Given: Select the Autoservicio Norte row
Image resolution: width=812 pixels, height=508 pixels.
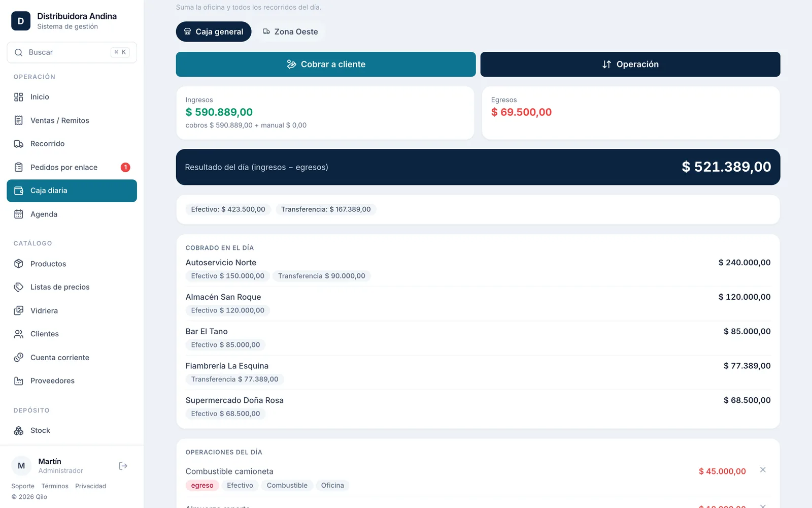Looking at the screenshot, I should coord(478,269).
